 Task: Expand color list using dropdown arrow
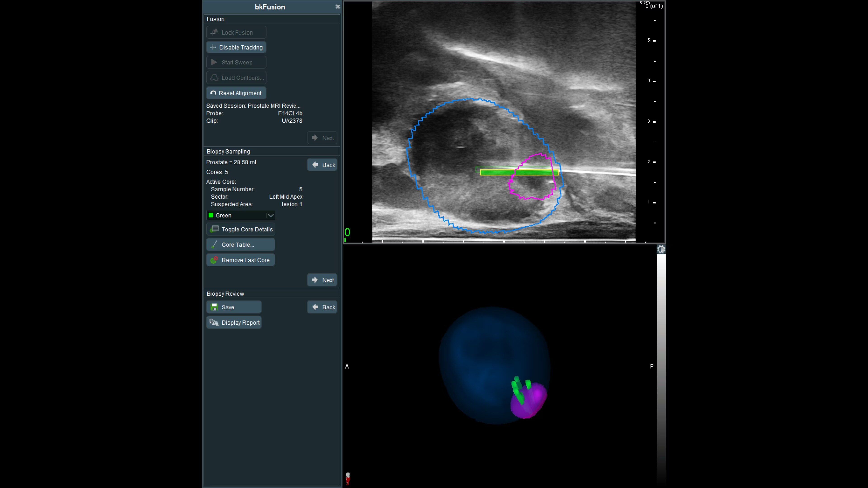270,215
